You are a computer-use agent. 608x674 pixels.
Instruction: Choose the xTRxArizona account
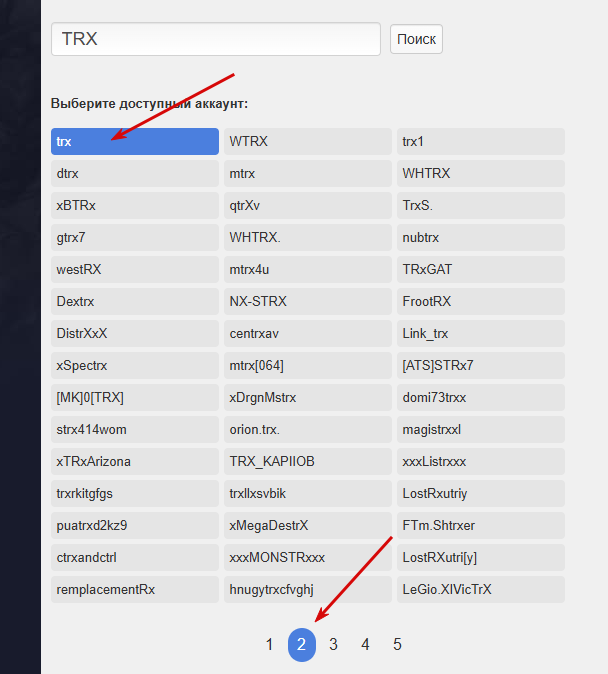tap(135, 462)
